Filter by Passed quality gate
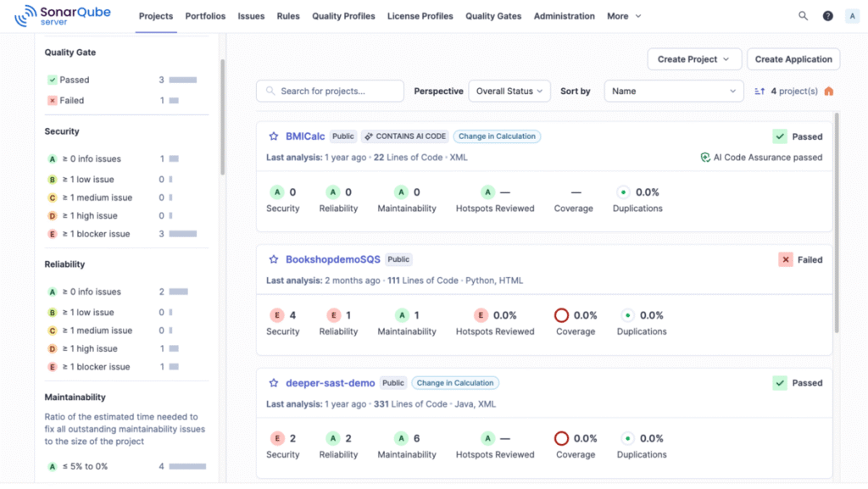The width and height of the screenshot is (868, 489). coord(75,80)
